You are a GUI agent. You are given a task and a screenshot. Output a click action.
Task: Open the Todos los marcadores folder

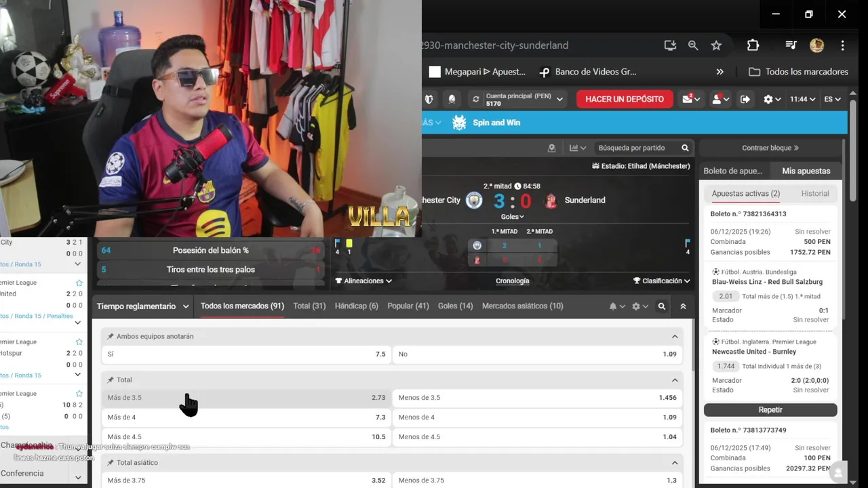click(x=798, y=72)
